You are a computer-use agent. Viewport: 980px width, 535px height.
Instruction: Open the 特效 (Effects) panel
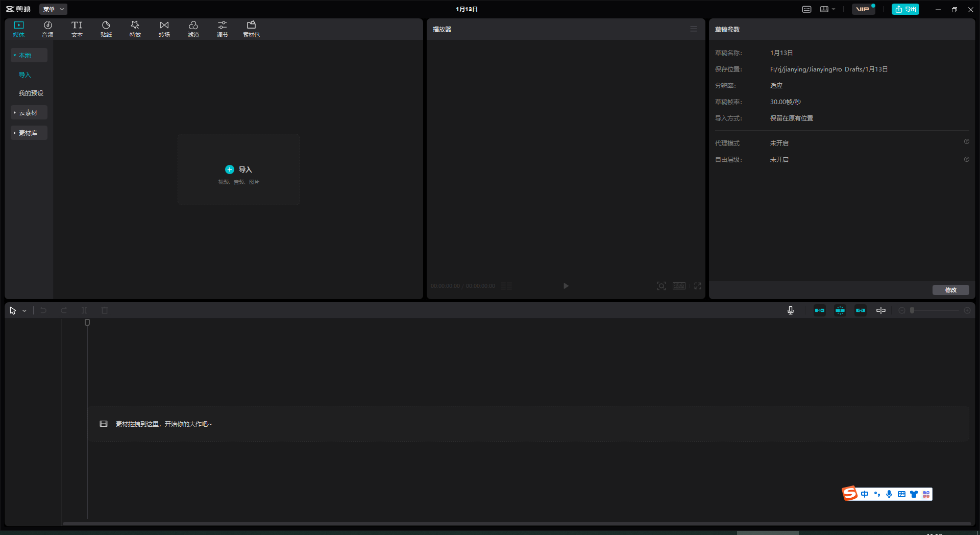click(135, 29)
